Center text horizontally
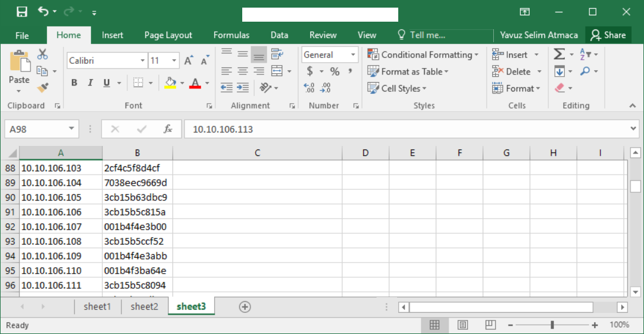Screen dimensions: 644x334 click(243, 71)
